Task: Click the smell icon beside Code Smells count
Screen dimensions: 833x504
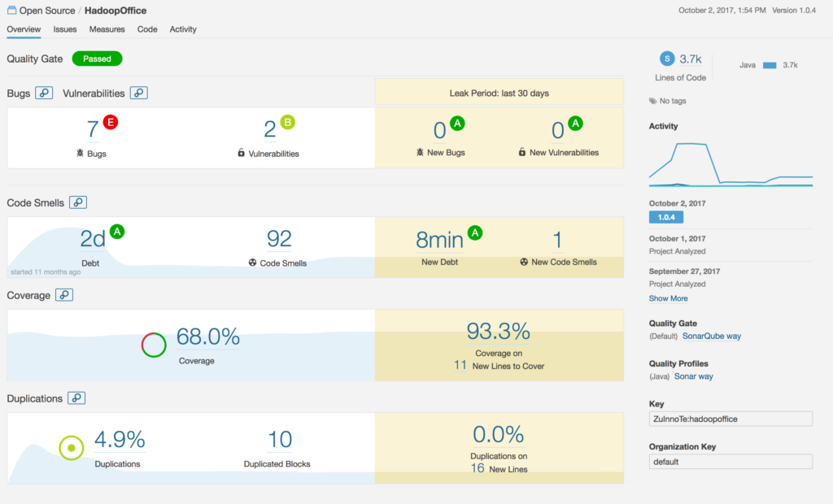Action: coord(253,263)
